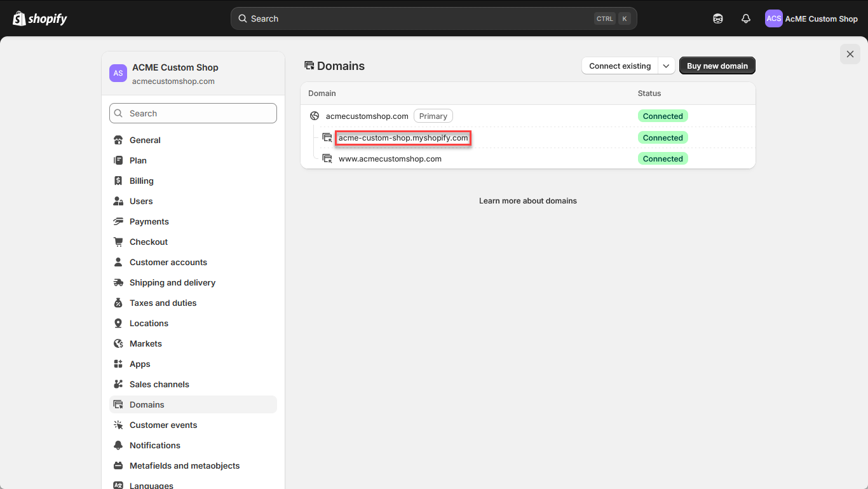Expand the Connect existing dropdown arrow
Image resolution: width=868 pixels, height=489 pixels.
666,65
